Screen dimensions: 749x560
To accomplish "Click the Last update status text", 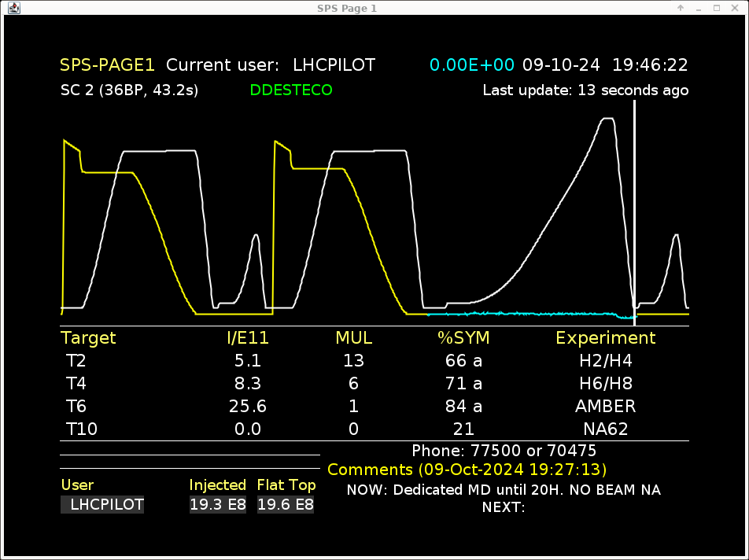I will coord(585,90).
